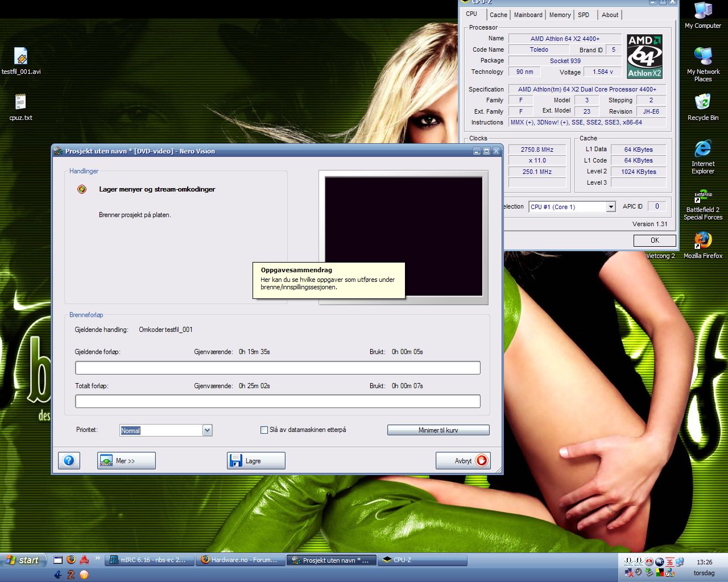The image size is (728, 582).
Task: Click Prosjekt uten navn taskbar button
Action: [332, 560]
